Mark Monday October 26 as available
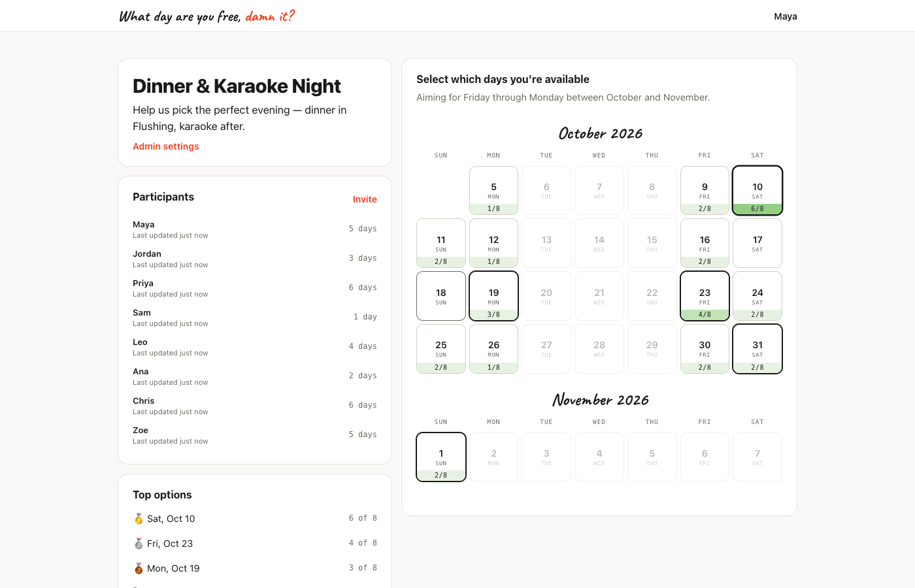 coord(493,349)
